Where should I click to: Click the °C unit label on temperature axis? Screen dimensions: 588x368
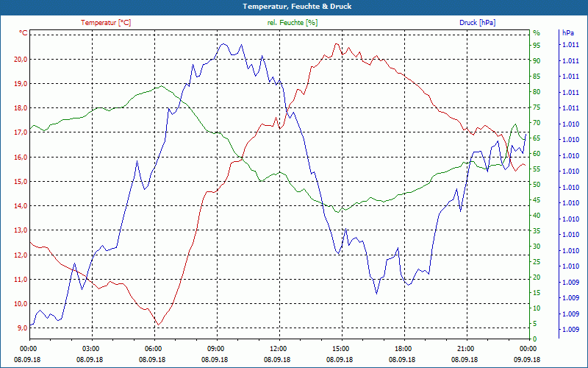24,33
